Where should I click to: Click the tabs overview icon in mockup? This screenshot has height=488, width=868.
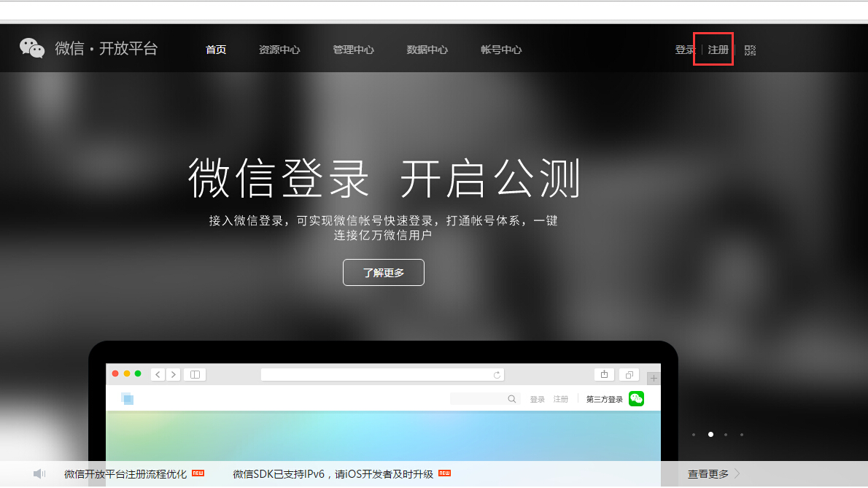[x=629, y=375]
